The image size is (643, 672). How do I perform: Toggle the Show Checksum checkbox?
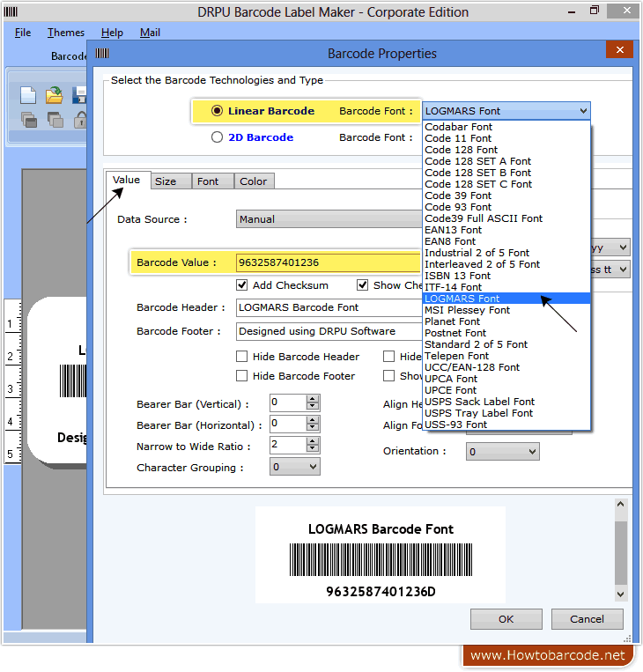(x=363, y=285)
